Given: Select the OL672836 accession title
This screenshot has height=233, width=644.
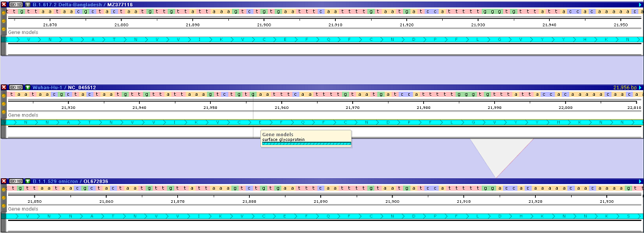Looking at the screenshot, I should pyautogui.click(x=96, y=181).
